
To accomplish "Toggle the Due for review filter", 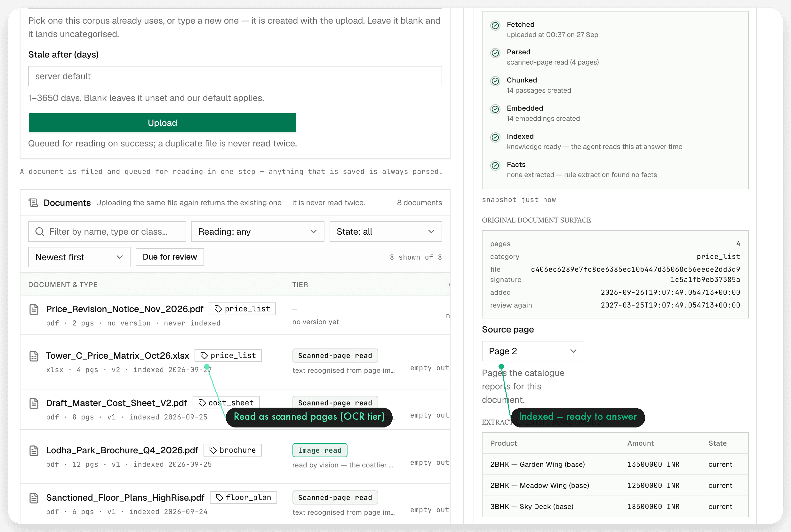I will point(170,257).
